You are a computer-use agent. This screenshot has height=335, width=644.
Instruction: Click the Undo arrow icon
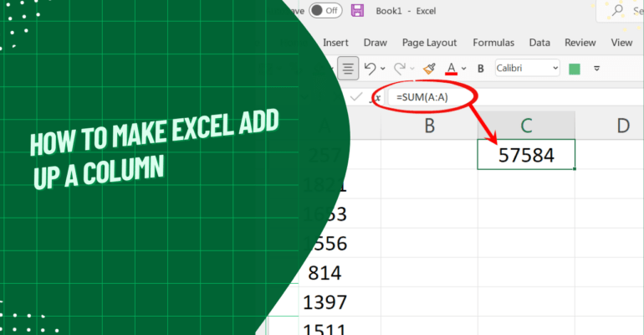(x=370, y=68)
